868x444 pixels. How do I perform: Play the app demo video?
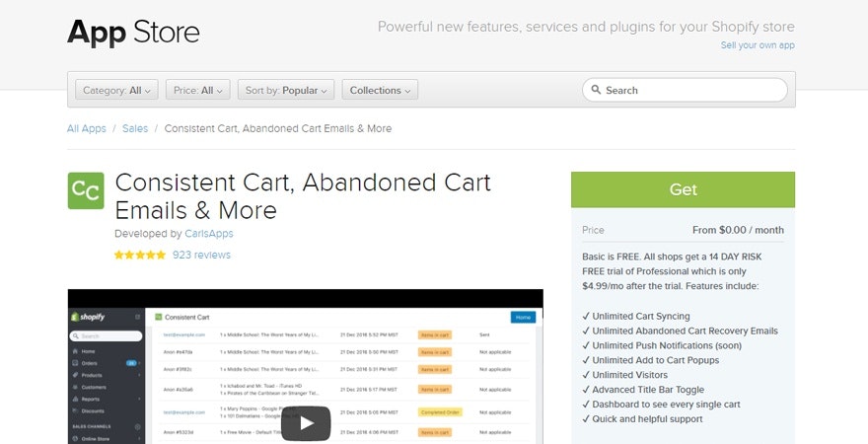click(305, 422)
